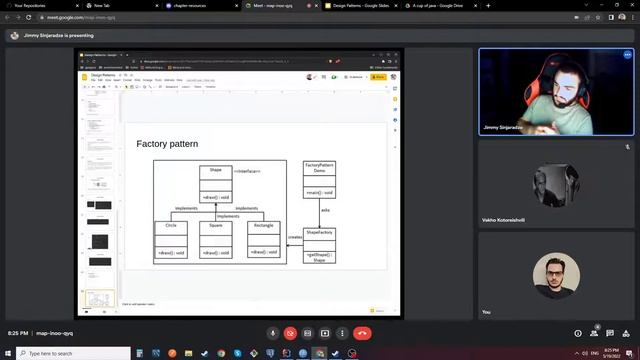The height and width of the screenshot is (360, 640).
Task: Open the Chrome three-dot menu
Action: 633,18
